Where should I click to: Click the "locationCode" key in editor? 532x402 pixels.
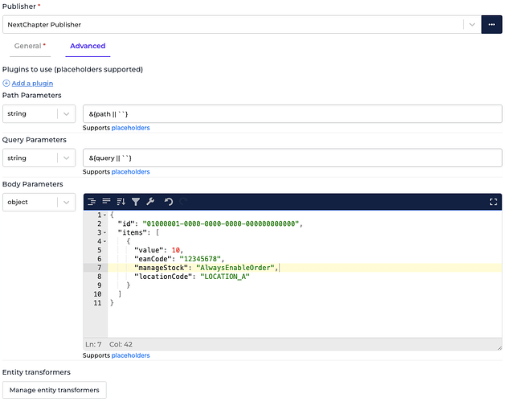coord(163,277)
